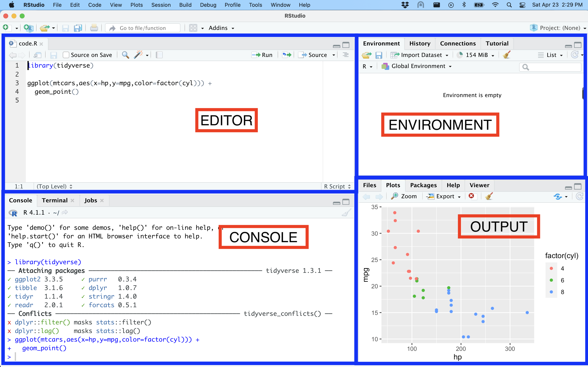Click the Save workspace icon in Environment
This screenshot has width=588, height=367.
pos(378,55)
